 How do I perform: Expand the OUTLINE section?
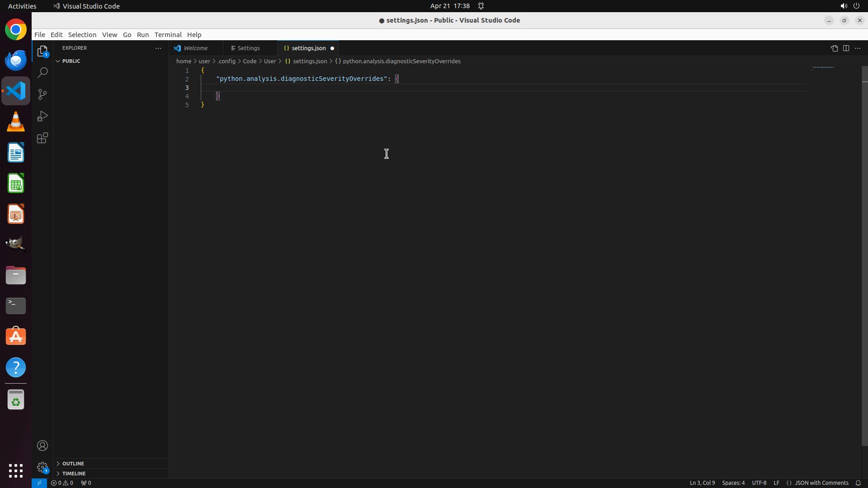tap(73, 464)
